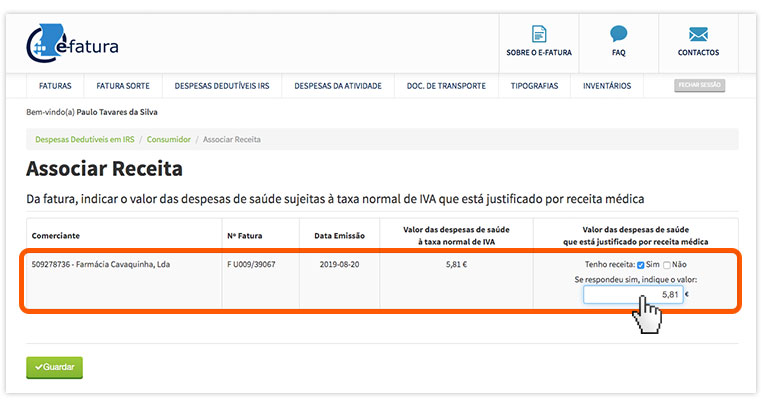Check the Não checkbox for receita

tap(667, 264)
